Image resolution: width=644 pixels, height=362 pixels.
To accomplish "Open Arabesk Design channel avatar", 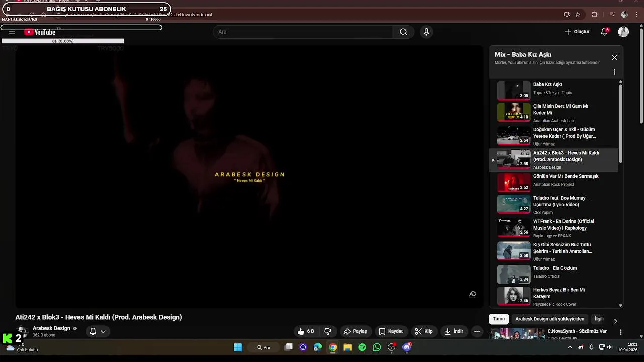I will pyautogui.click(x=22, y=331).
